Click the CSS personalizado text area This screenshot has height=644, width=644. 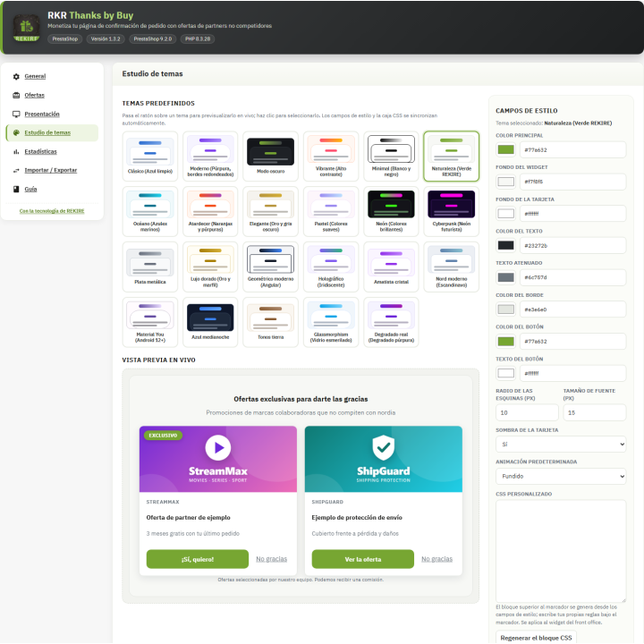(x=561, y=551)
